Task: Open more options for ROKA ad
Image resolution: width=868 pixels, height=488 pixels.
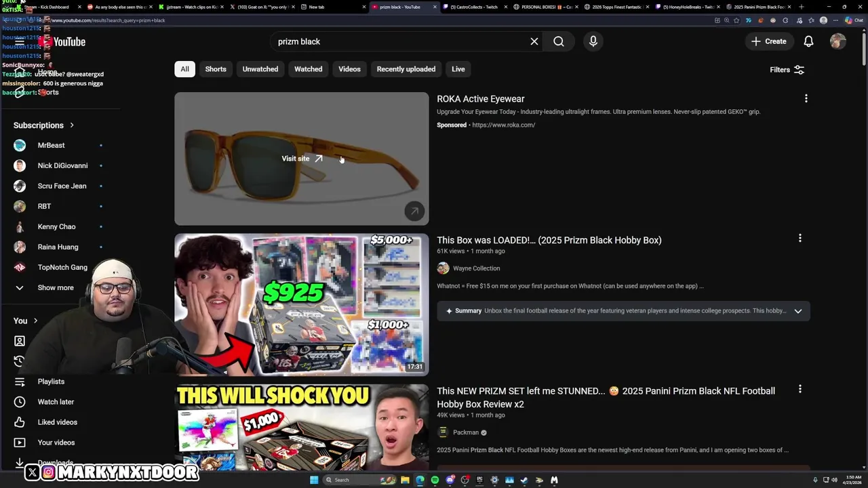Action: pos(806,98)
